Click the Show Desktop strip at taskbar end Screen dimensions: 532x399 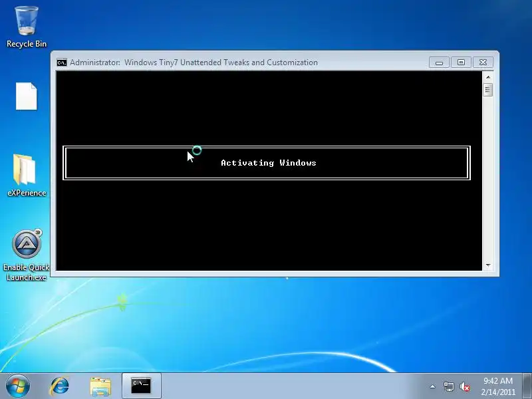(x=527, y=386)
